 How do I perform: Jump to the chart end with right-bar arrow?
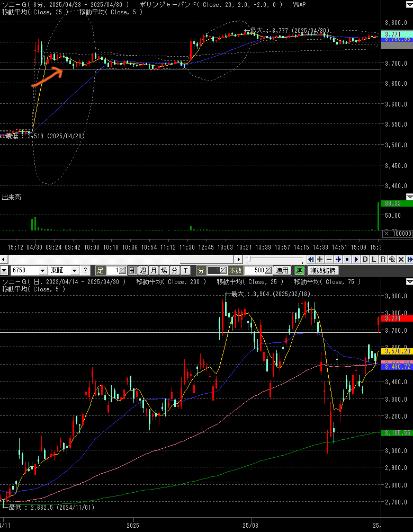point(409,260)
